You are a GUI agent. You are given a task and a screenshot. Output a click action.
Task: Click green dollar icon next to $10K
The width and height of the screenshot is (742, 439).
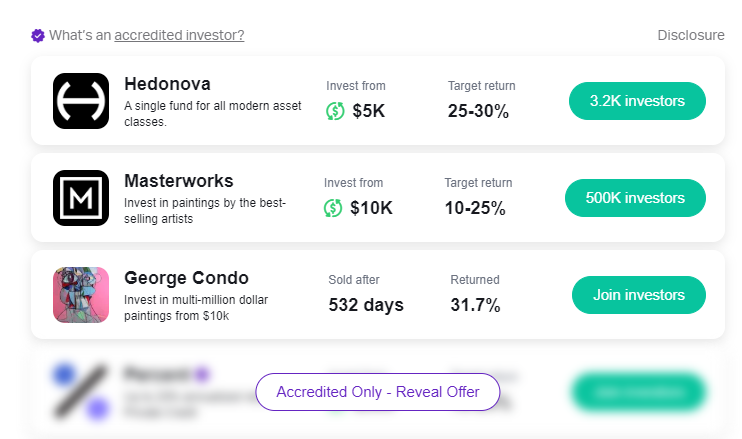[x=333, y=208]
